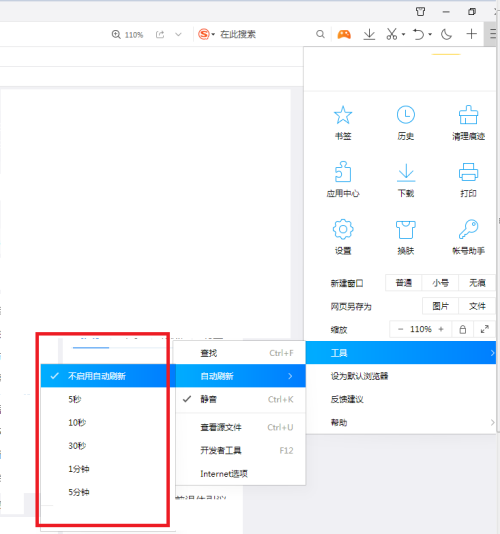Open the App Center puzzle icon
The width and height of the screenshot is (500, 534).
[343, 172]
